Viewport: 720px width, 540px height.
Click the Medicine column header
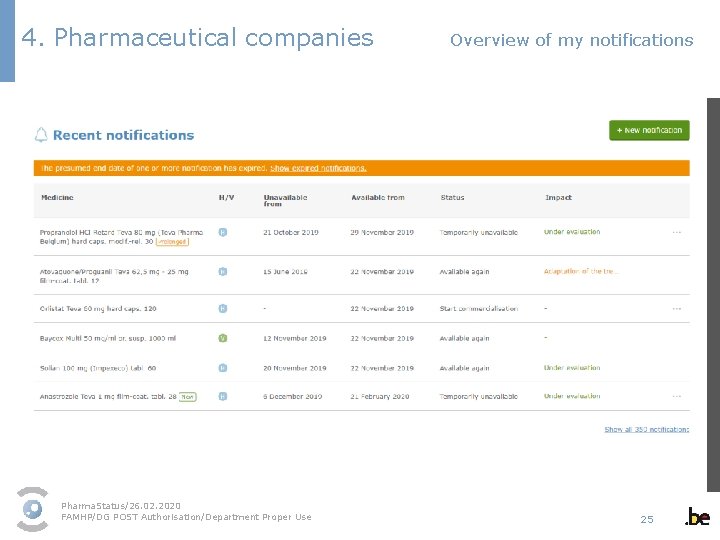tap(57, 197)
